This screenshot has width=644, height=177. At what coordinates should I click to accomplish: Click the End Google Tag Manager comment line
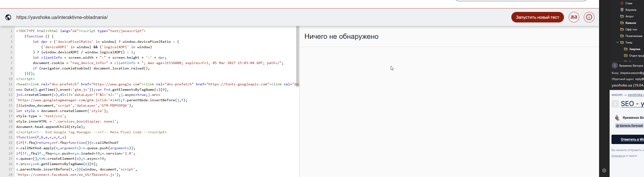(91, 132)
